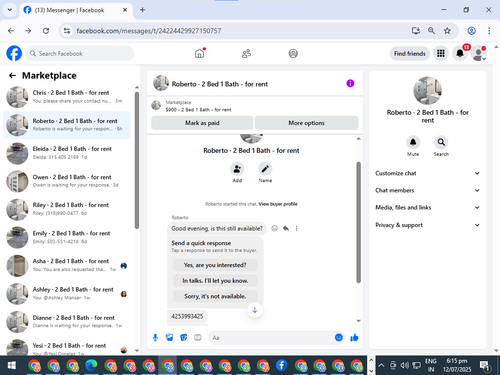The image size is (500, 375).
Task: Expand the Customize chat section
Action: [x=428, y=173]
